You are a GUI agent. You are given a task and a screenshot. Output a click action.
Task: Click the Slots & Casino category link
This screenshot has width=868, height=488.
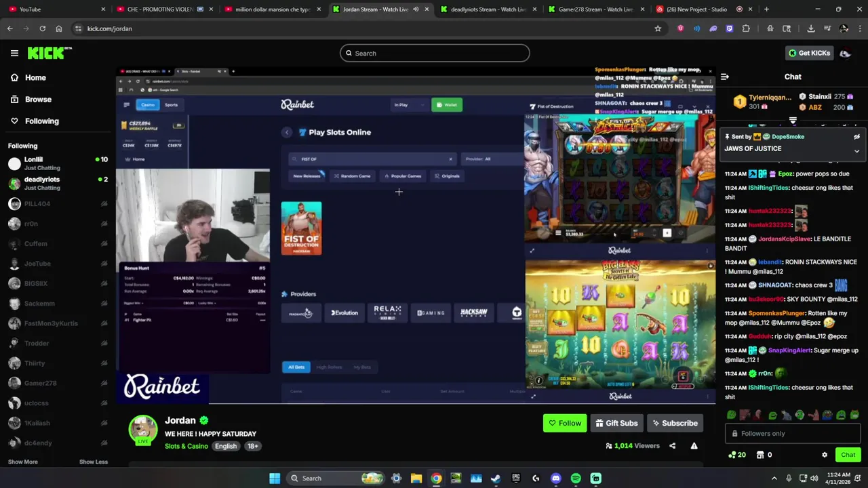186,446
